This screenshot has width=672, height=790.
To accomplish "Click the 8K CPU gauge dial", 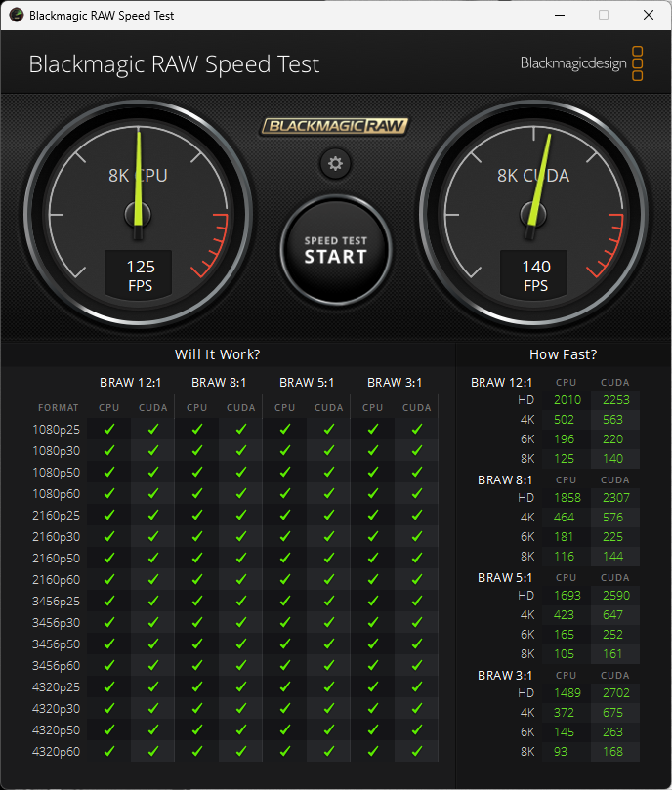I will click(x=138, y=214).
